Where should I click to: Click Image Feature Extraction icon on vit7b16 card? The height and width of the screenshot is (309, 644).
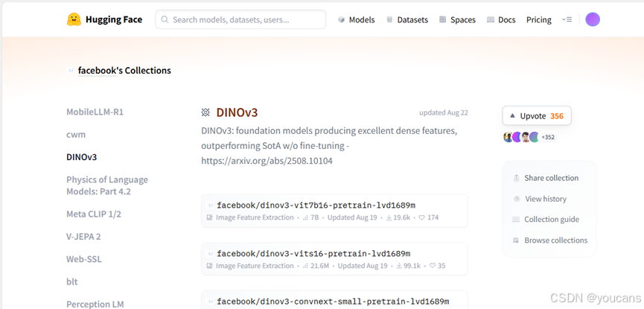pyautogui.click(x=209, y=217)
